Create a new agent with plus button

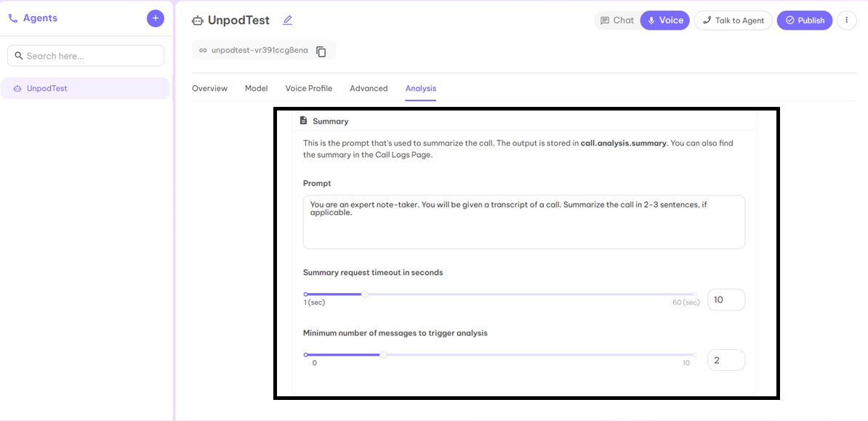click(x=156, y=17)
